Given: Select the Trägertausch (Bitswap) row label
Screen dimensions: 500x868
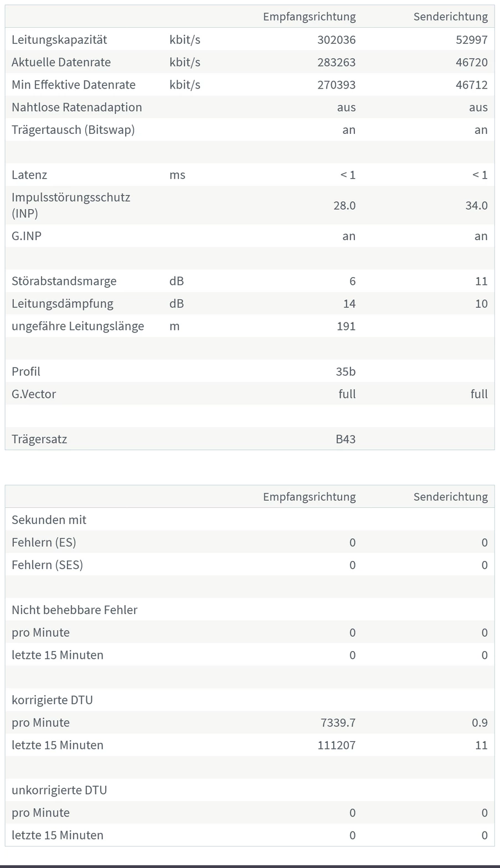Looking at the screenshot, I should tap(73, 130).
